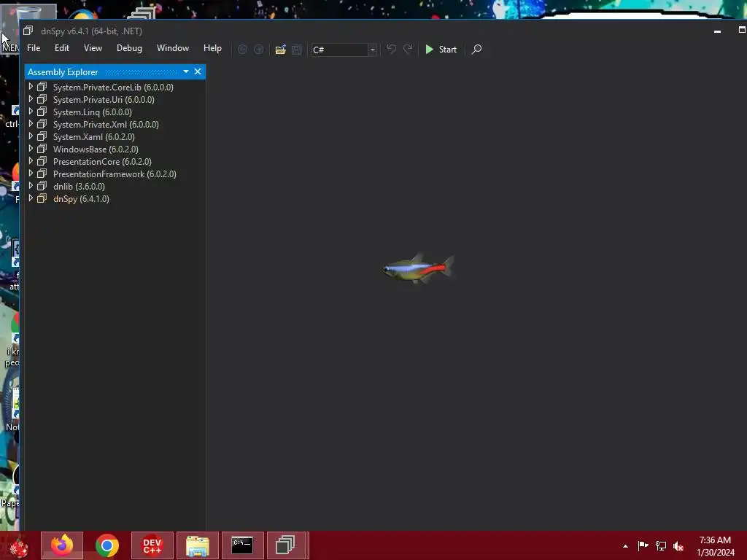Select PresentationFramework (6.0.2.0) assembly
Image resolution: width=747 pixels, height=560 pixels.
pos(115,174)
